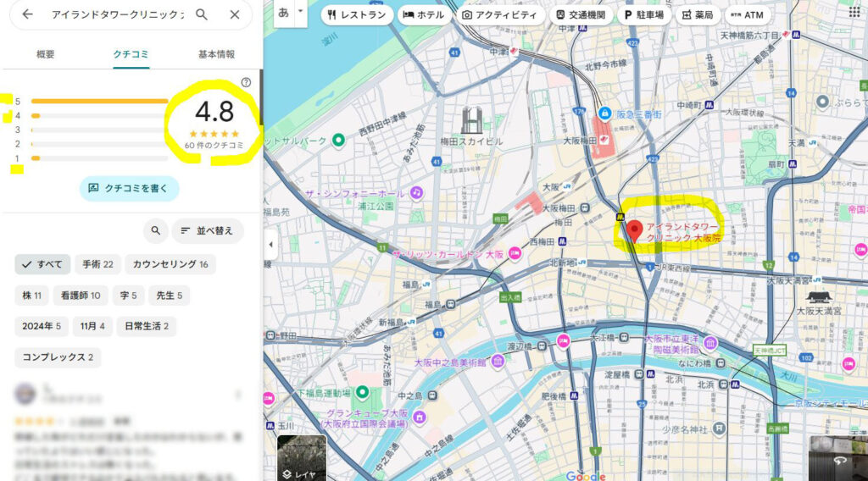Click the あ input mode button

283,12
